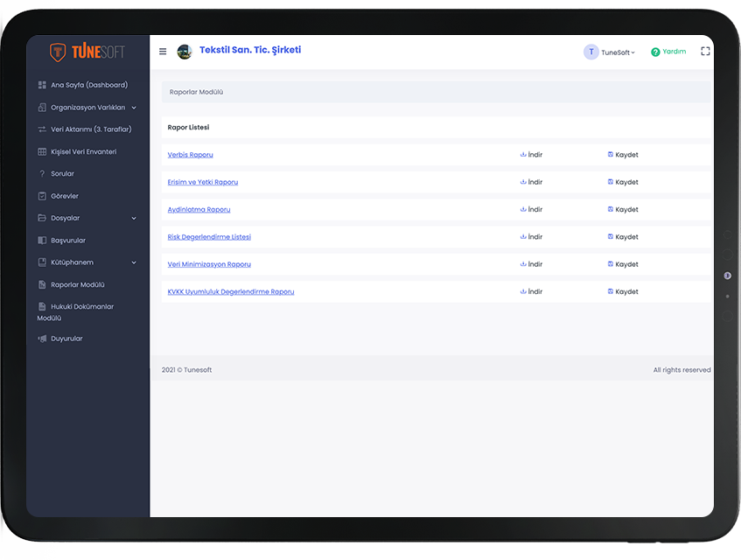Click İndir text for KVKK Uyumluluk Raporu
This screenshot has width=741, height=560.
535,291
